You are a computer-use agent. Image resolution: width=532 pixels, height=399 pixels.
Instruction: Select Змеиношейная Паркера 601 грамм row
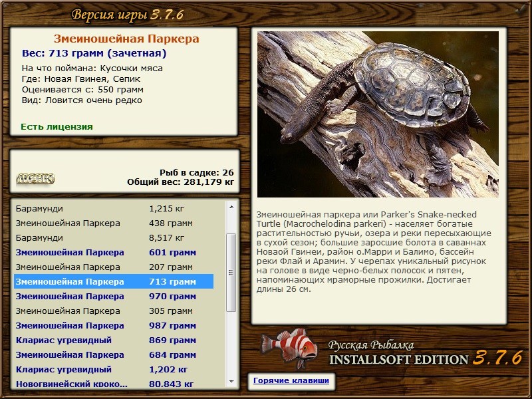[114, 253]
